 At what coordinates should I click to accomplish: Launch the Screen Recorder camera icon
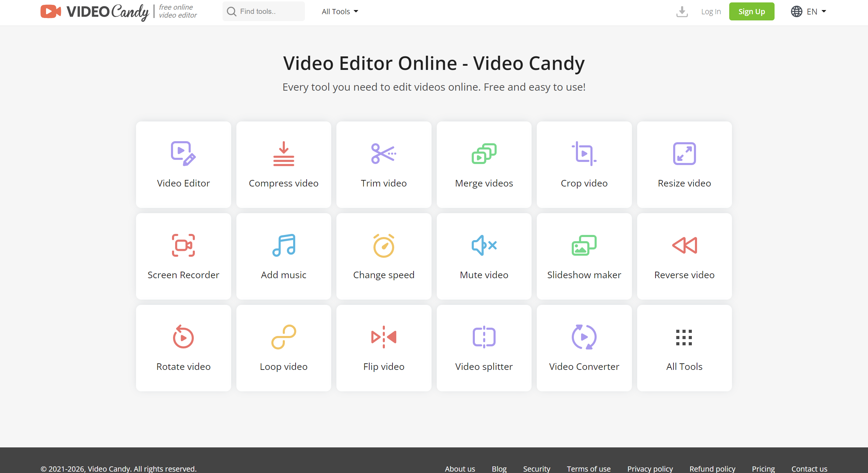tap(183, 245)
